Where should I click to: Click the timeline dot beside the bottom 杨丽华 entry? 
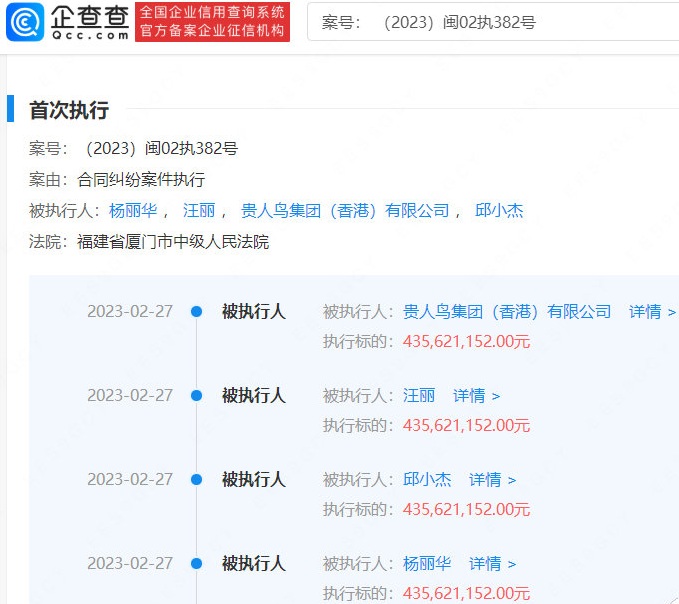click(197, 564)
